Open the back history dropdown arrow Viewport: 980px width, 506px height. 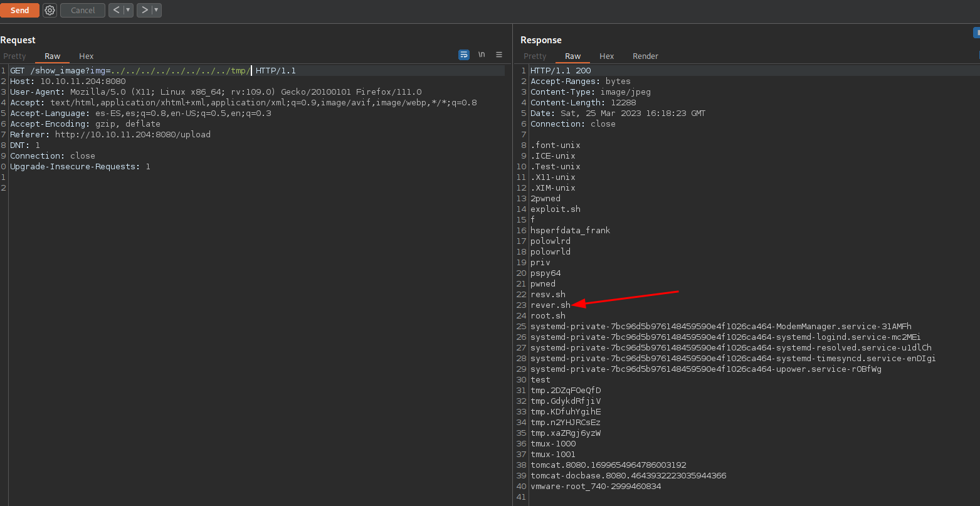tap(129, 10)
